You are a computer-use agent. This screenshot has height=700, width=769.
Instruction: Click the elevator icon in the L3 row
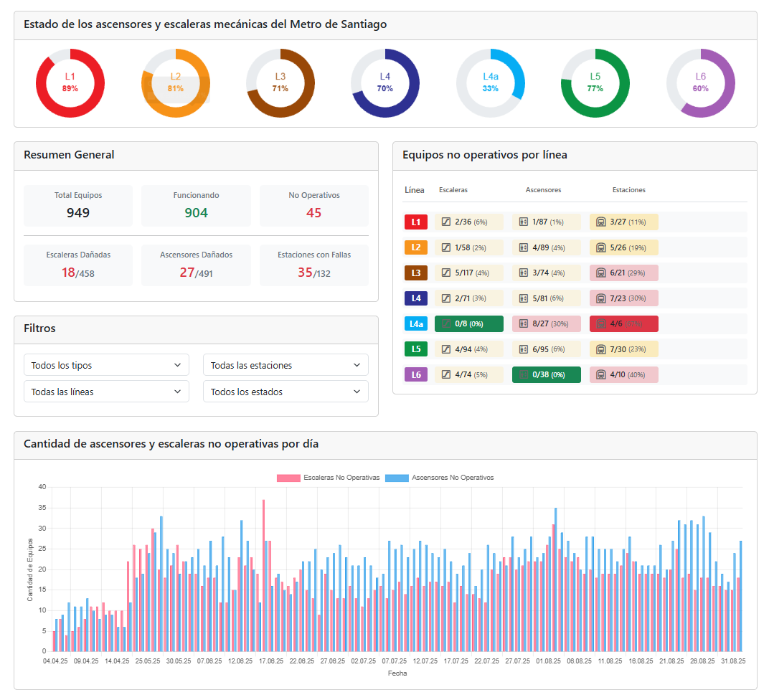(523, 273)
